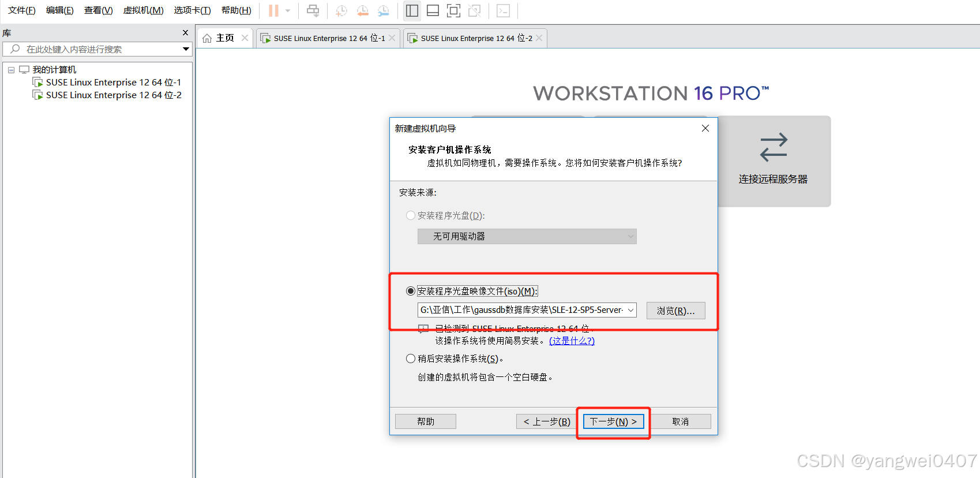980x478 pixels.
Task: Click the 浏览(R)... browse button
Action: point(675,311)
